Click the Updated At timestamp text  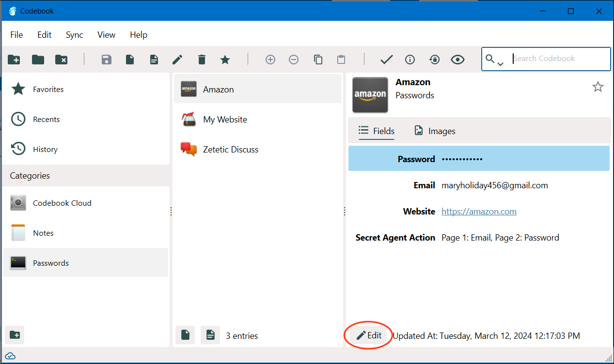click(x=486, y=335)
